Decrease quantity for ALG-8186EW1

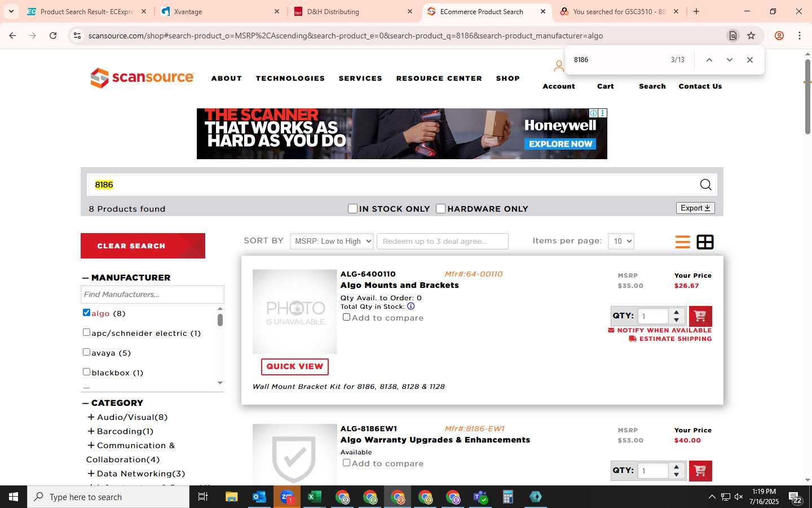click(677, 475)
